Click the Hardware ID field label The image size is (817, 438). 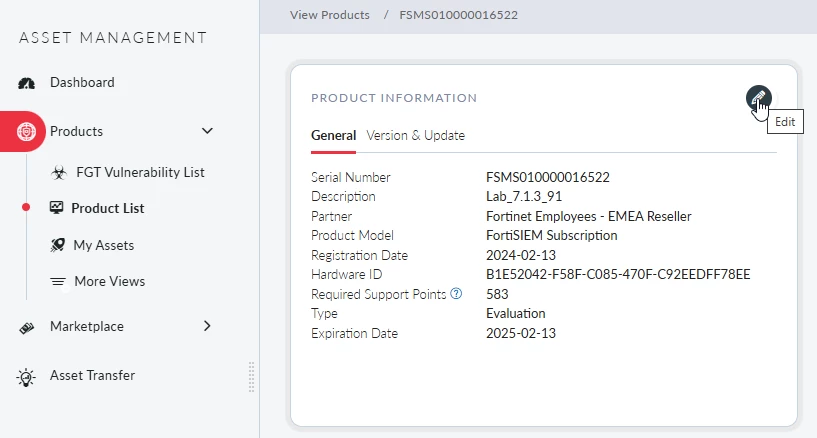click(x=346, y=275)
